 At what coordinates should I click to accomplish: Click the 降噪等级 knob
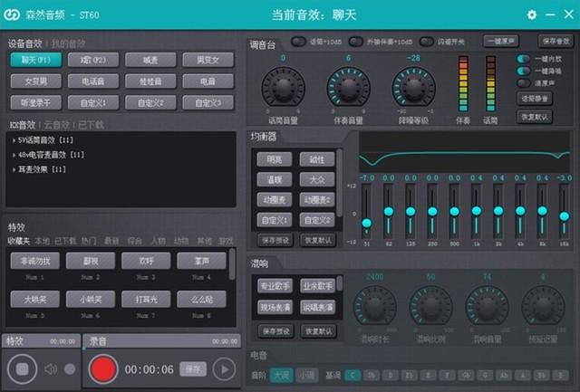tap(413, 88)
